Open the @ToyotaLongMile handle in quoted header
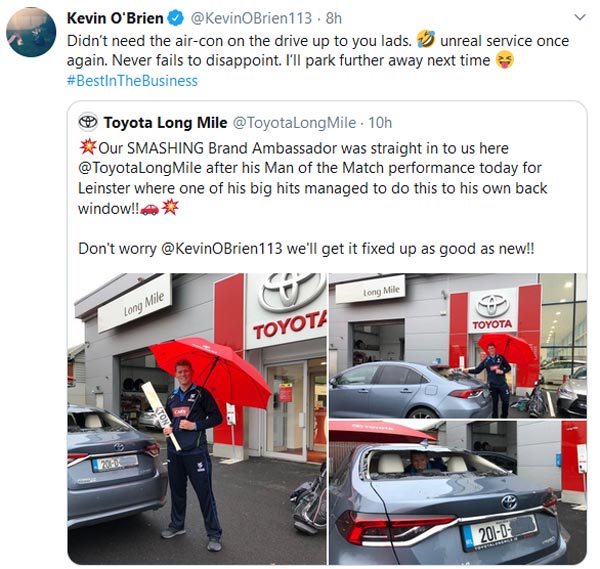Screen dimensions: 600x569 click(x=294, y=122)
